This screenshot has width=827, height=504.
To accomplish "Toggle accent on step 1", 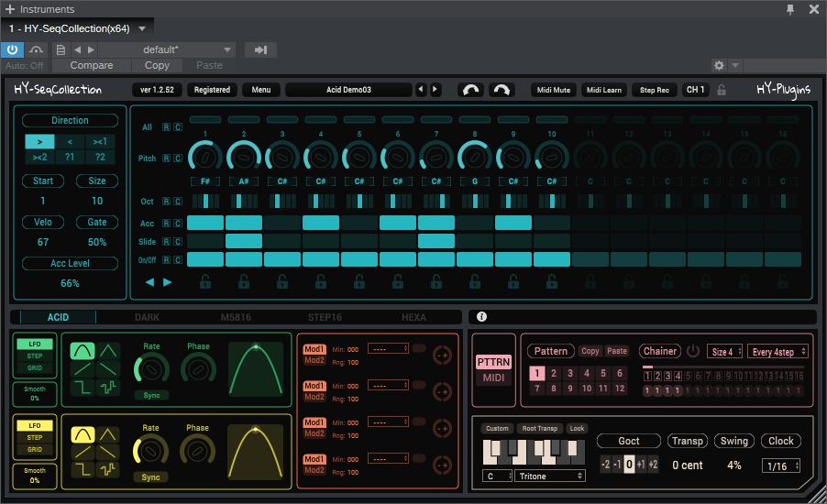I will [205, 223].
